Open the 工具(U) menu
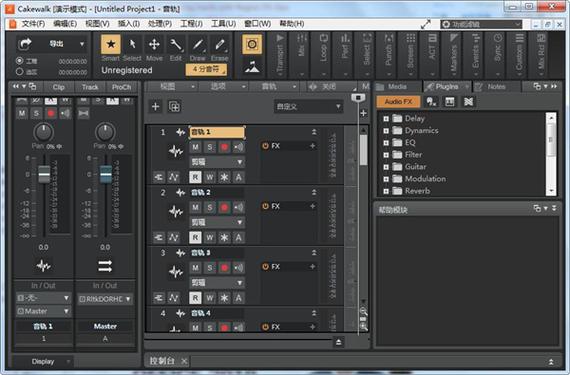This screenshot has height=375, width=570. click(x=223, y=24)
